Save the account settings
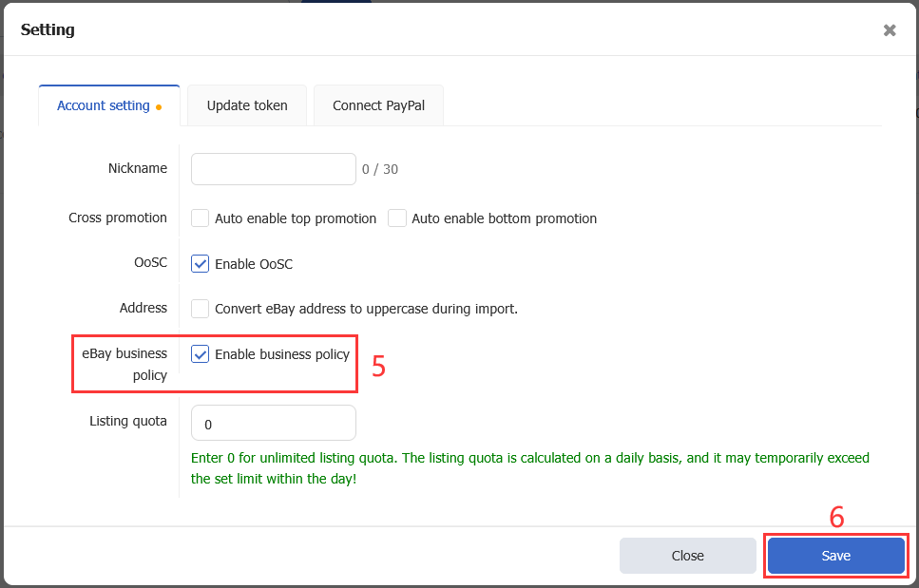919x588 pixels. point(835,556)
